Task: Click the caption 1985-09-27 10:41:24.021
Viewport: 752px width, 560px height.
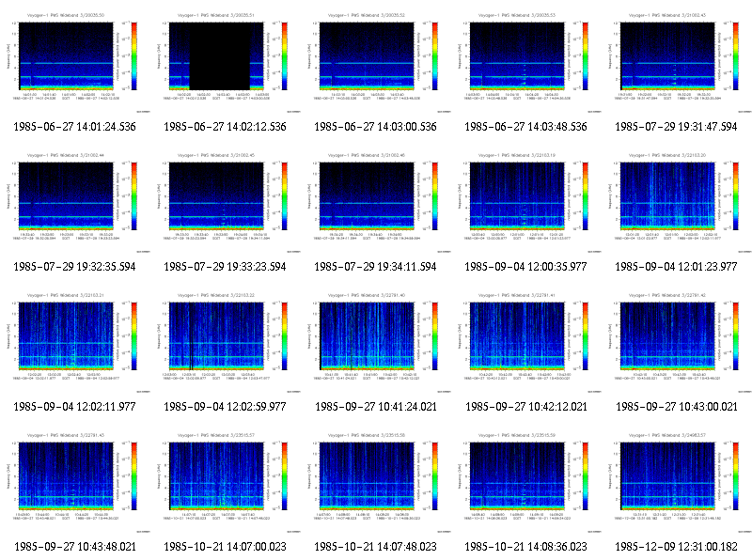Action: [376, 407]
